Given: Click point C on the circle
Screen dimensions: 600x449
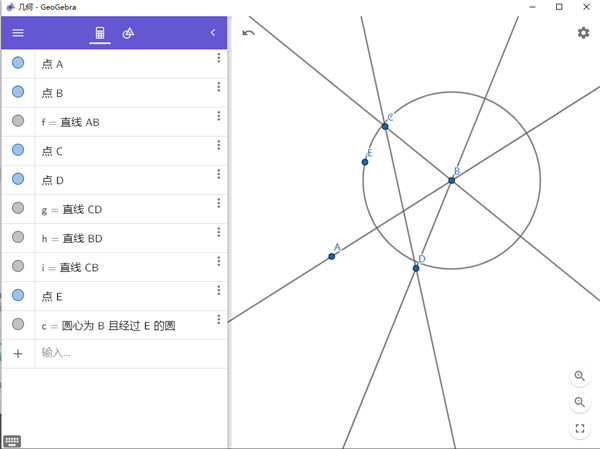Looking at the screenshot, I should click(385, 126).
